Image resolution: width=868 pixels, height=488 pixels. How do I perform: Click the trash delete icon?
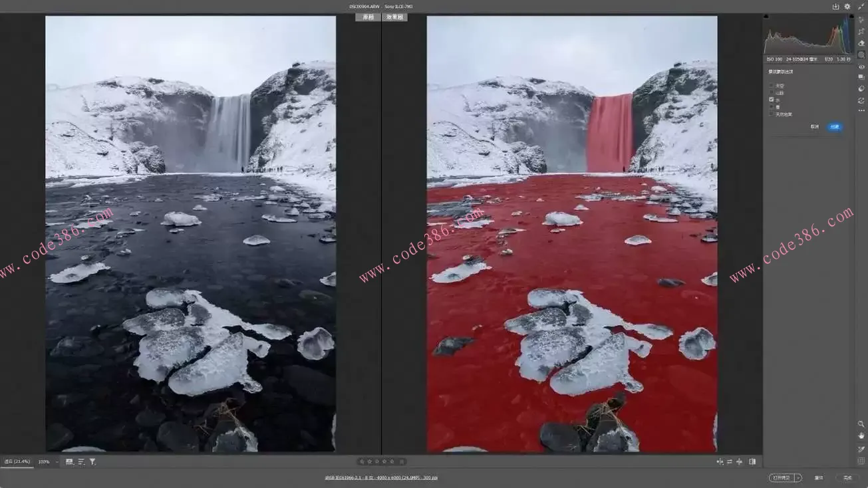[402, 461]
